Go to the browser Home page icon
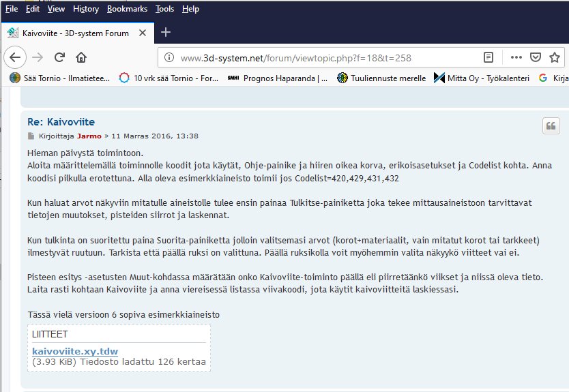The image size is (569, 392). click(81, 57)
